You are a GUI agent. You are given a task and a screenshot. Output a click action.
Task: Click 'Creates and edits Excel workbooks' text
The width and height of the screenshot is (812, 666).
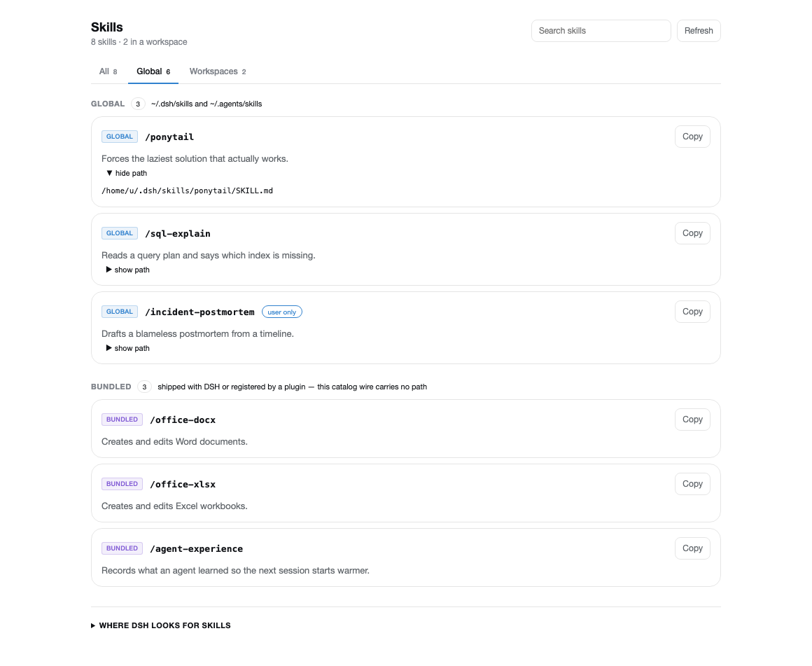coord(174,506)
